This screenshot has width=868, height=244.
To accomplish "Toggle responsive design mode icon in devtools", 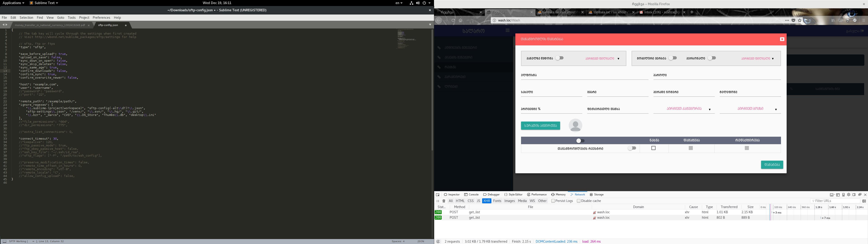I will 843,195.
